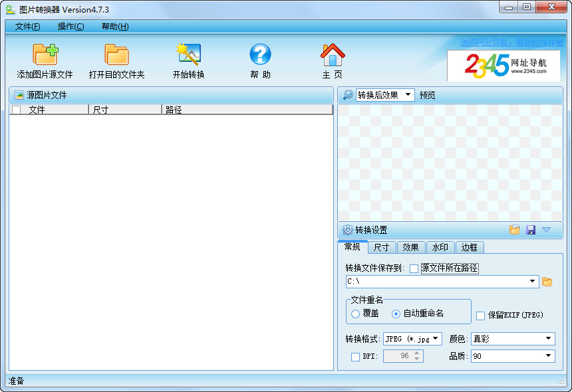Start conversion with 开始转换 wand icon
The image size is (572, 392).
[x=188, y=54]
